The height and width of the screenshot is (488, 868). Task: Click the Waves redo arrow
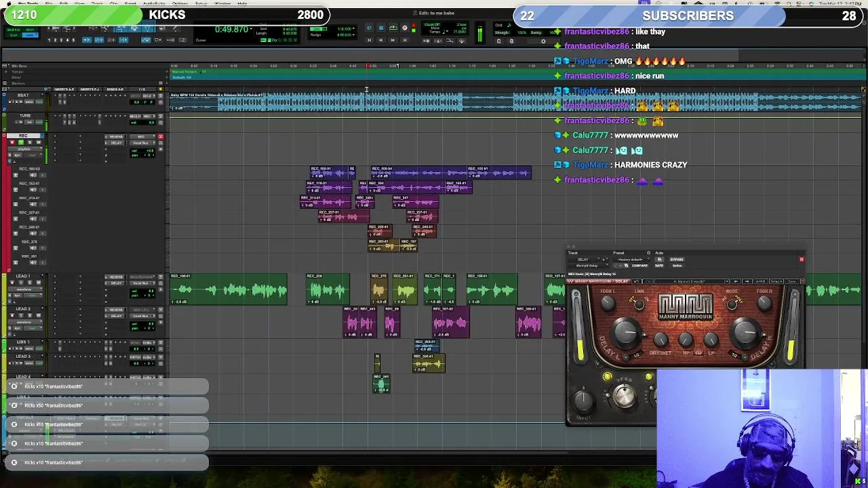coord(648,281)
